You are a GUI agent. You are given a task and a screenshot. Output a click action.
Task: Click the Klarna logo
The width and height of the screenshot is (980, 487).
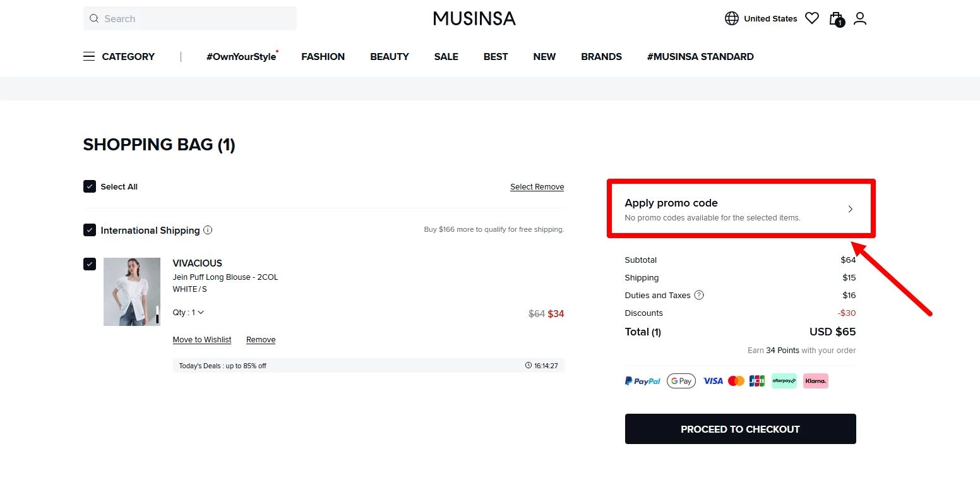point(816,381)
